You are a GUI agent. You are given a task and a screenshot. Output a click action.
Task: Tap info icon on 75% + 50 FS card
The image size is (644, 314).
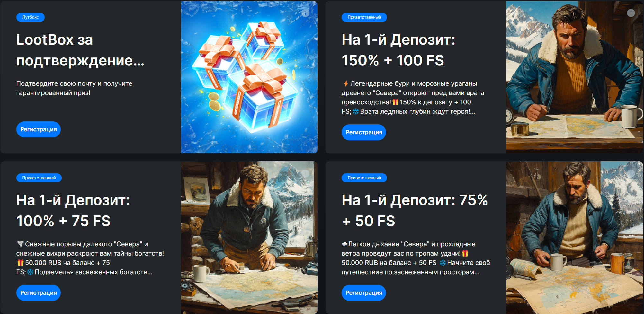click(631, 174)
